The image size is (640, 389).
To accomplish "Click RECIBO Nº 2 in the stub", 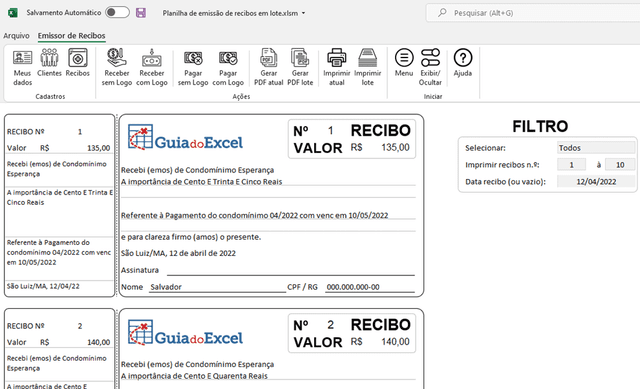I will click(44, 326).
